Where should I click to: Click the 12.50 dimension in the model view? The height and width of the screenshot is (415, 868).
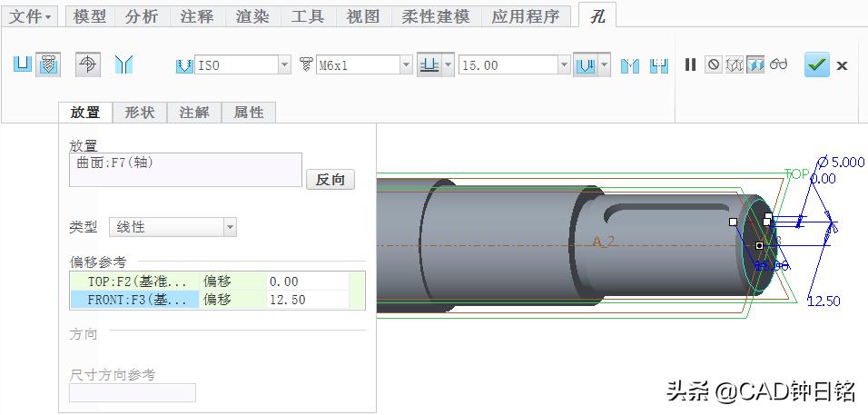pos(824,301)
